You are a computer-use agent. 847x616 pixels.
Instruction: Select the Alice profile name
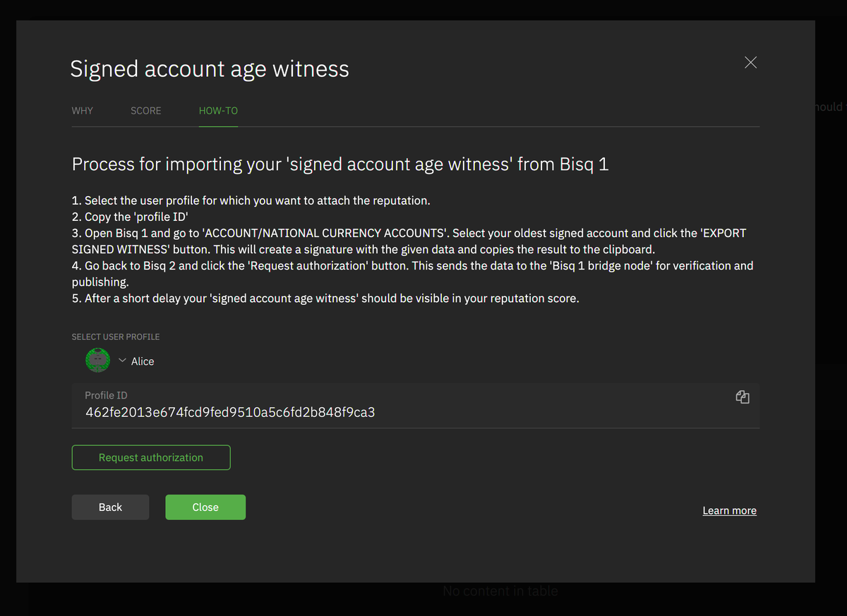click(x=143, y=361)
